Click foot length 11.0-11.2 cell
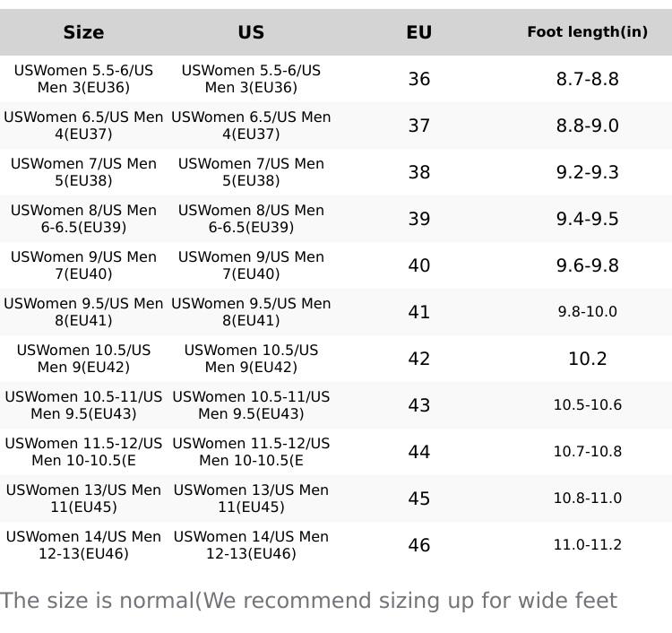The height and width of the screenshot is (633, 672). 587,545
